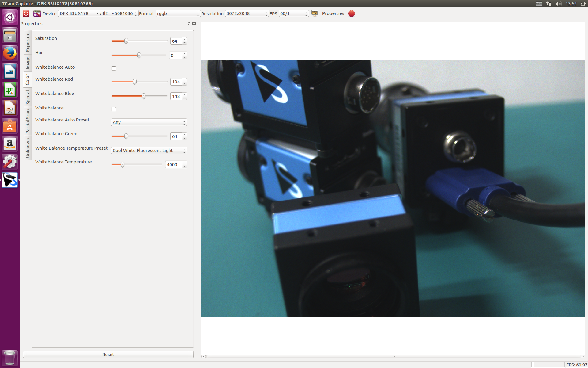Undock the Properties panel via float icon

(189, 24)
